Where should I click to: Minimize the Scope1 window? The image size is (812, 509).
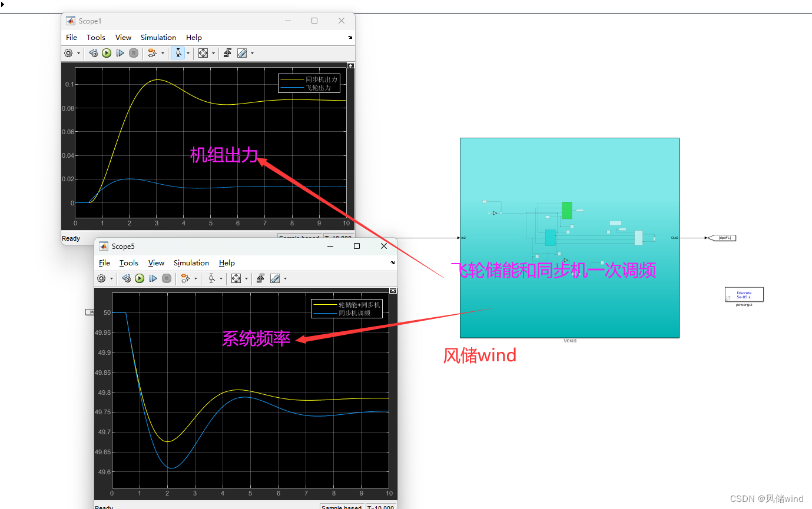288,21
